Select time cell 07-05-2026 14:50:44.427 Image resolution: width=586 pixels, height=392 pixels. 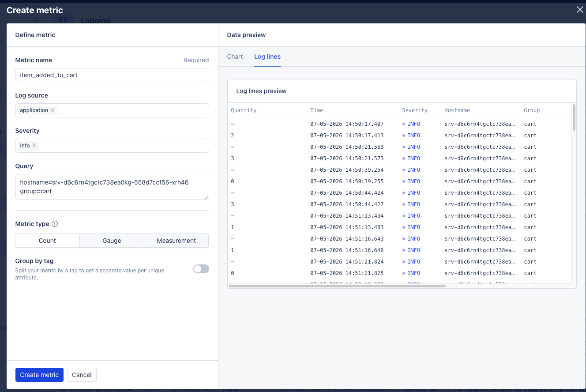[x=347, y=204]
